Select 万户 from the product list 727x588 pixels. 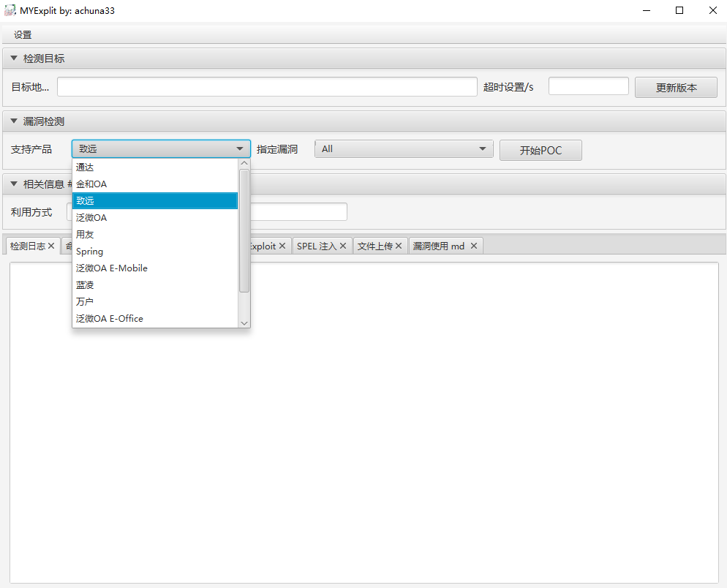155,301
